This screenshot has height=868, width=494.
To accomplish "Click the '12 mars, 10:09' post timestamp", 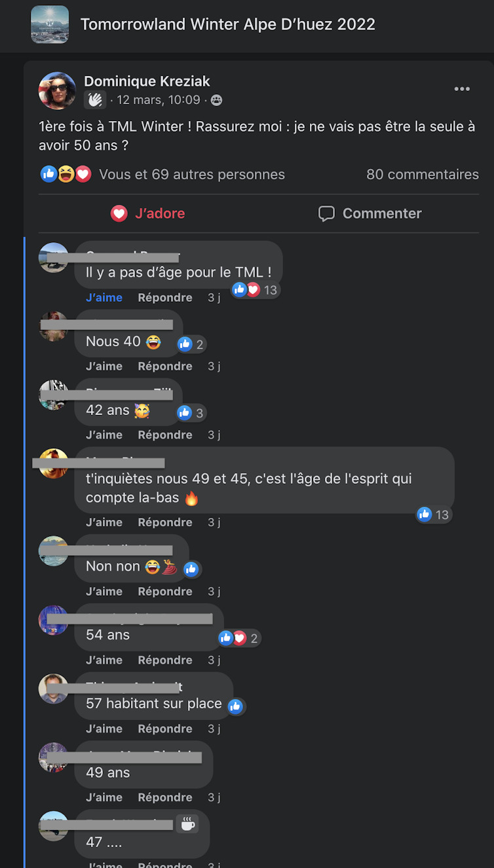I will click(x=159, y=100).
